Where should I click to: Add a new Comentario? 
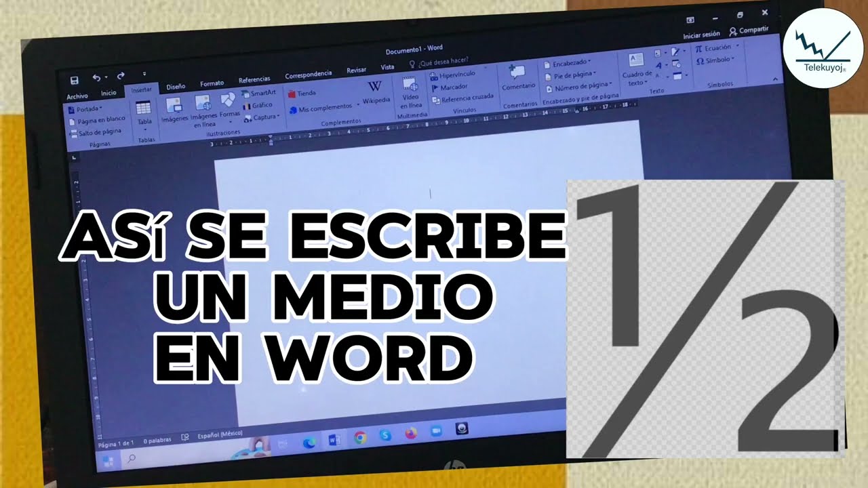click(x=518, y=79)
